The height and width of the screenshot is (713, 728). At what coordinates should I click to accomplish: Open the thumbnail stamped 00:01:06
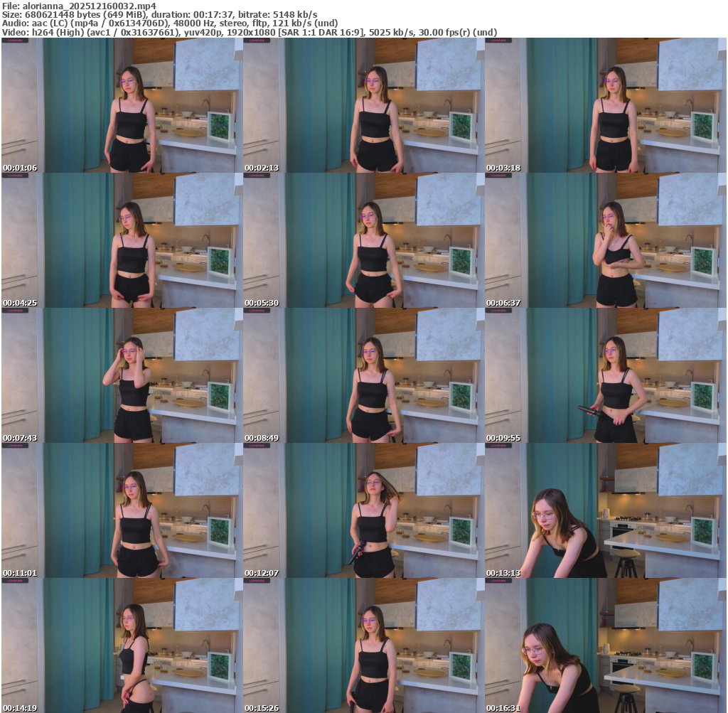[122, 105]
